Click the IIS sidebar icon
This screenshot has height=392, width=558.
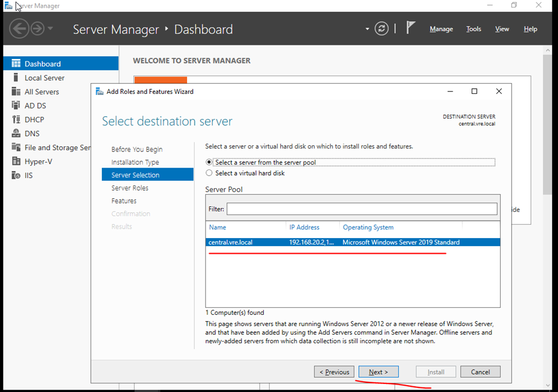tap(16, 175)
